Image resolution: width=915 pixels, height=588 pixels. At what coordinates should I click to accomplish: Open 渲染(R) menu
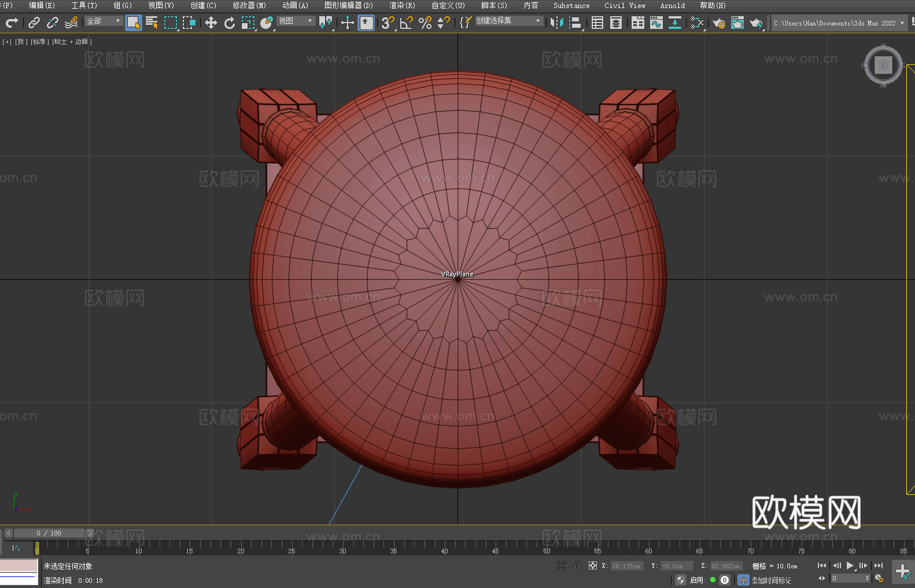[402, 5]
